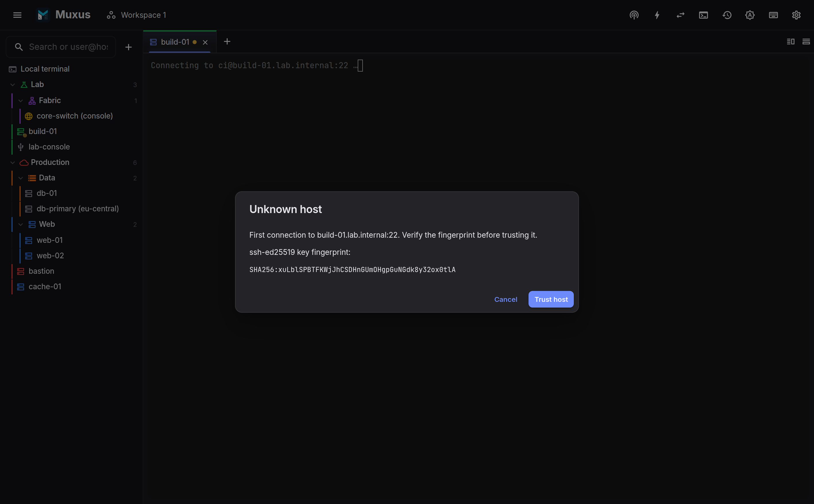Toggle the stacked rows layout icon
Image resolution: width=814 pixels, height=504 pixels.
point(806,42)
